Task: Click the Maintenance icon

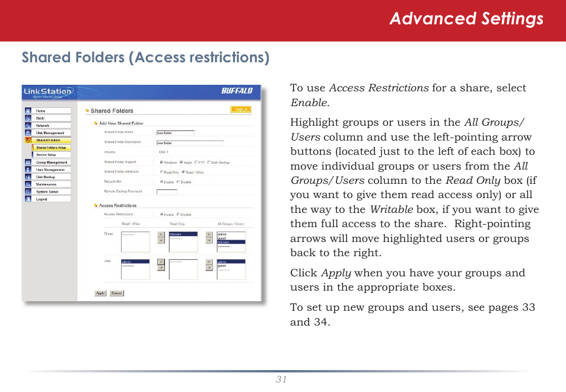Action: click(x=28, y=184)
